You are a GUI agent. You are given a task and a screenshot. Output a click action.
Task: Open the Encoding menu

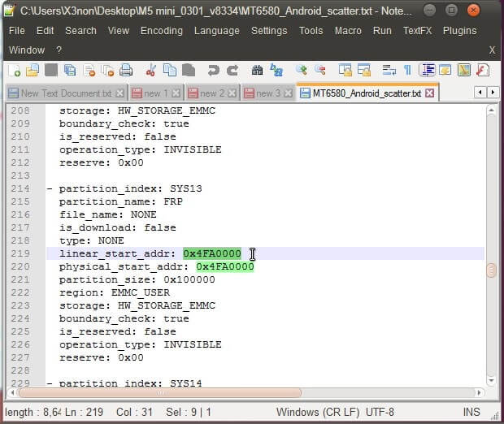161,31
